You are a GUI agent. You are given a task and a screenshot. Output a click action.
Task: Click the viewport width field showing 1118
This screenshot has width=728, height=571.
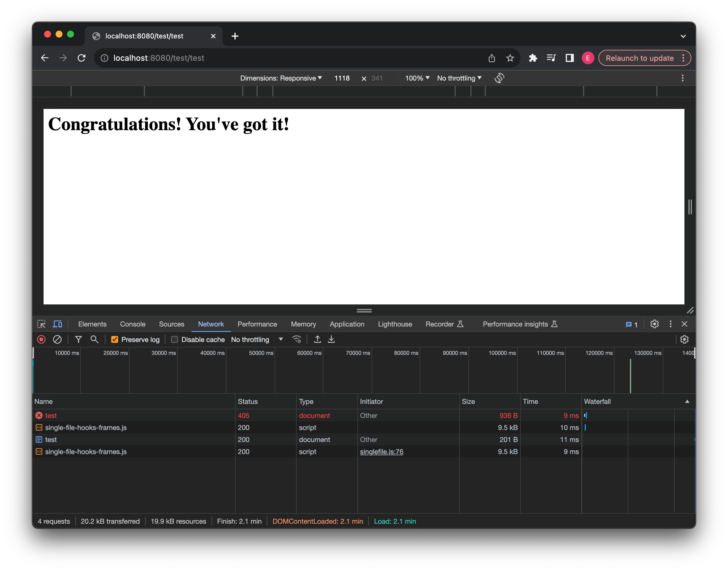coord(342,78)
